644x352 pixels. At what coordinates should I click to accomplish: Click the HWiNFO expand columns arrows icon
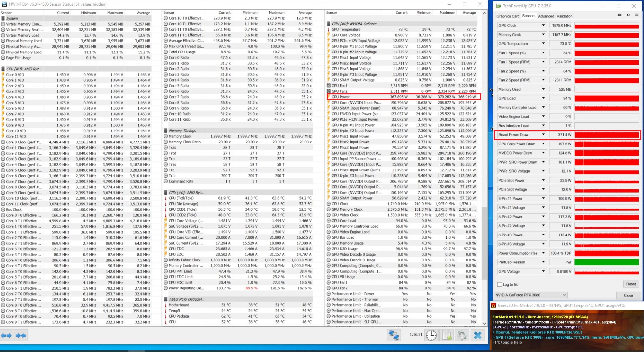(x=6, y=336)
